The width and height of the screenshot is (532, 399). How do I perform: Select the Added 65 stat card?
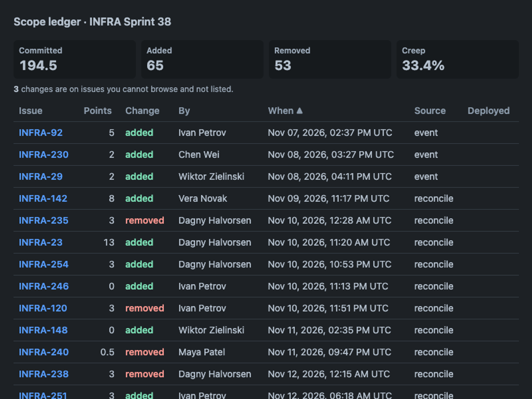tap(202, 59)
